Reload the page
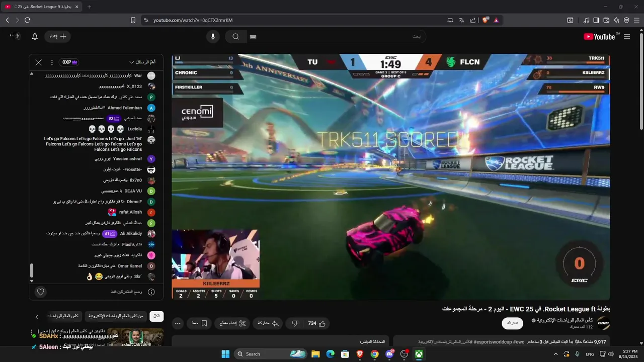 click(27, 20)
